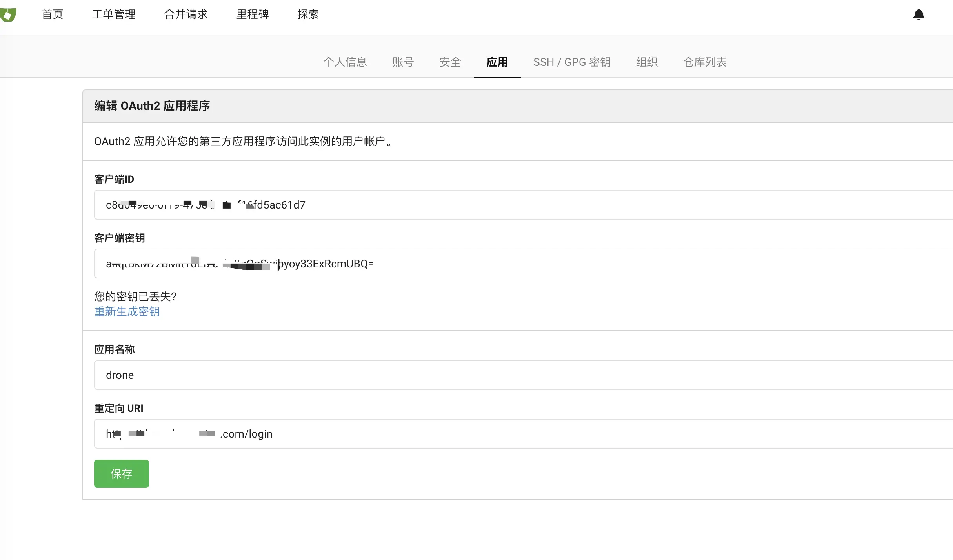
Task: Click the 重新生成密钥 link
Action: coord(127,311)
